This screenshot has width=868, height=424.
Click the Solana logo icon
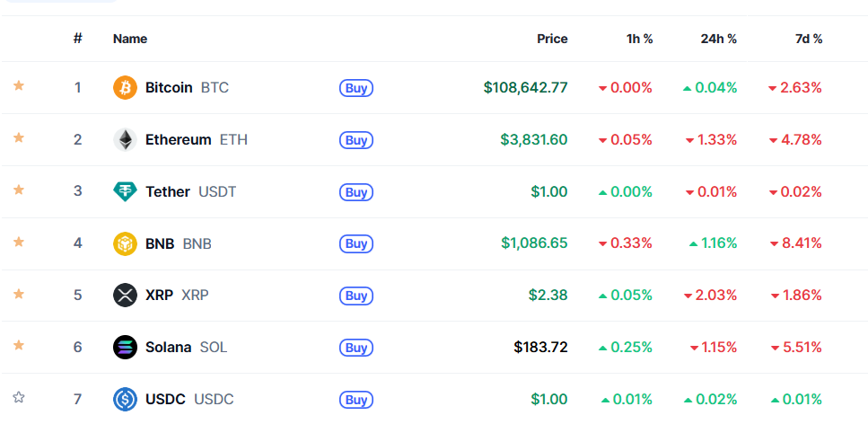(x=125, y=347)
